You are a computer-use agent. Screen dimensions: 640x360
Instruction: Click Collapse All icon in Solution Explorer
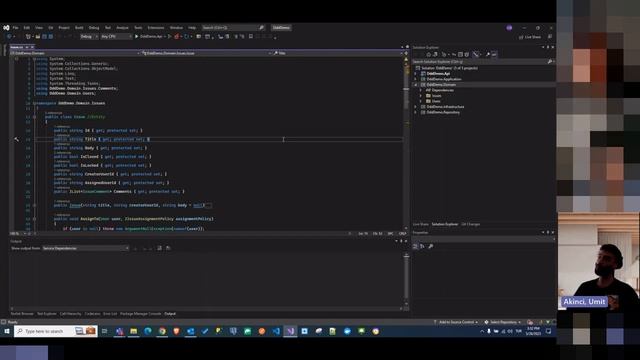(x=460, y=54)
